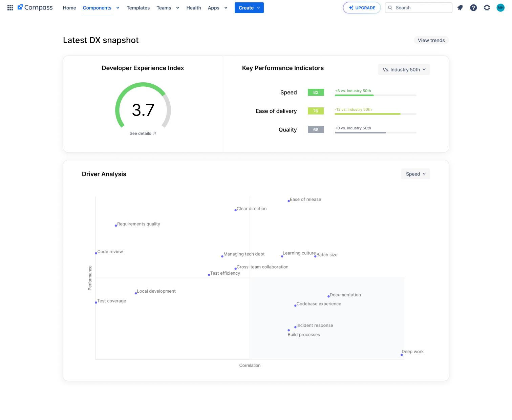Click the MH avatar
This screenshot has width=512, height=420.
click(500, 7)
